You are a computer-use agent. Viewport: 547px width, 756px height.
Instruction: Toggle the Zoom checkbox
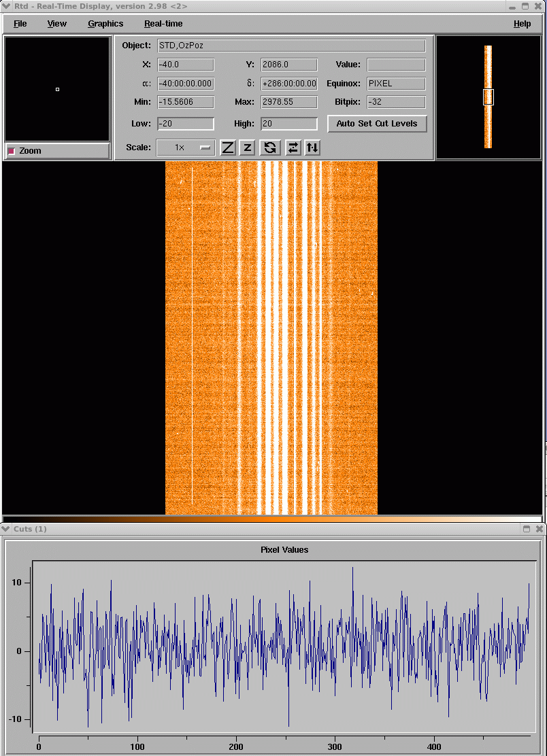12,151
